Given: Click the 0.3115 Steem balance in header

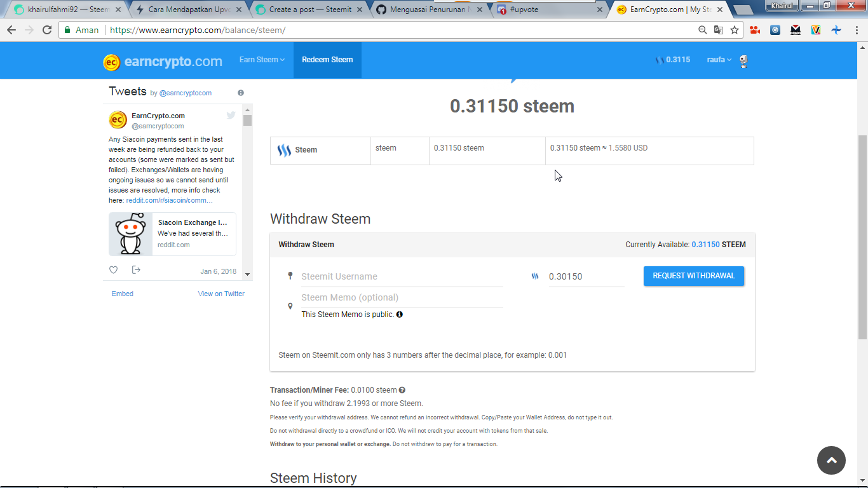Looking at the screenshot, I should click(x=672, y=60).
